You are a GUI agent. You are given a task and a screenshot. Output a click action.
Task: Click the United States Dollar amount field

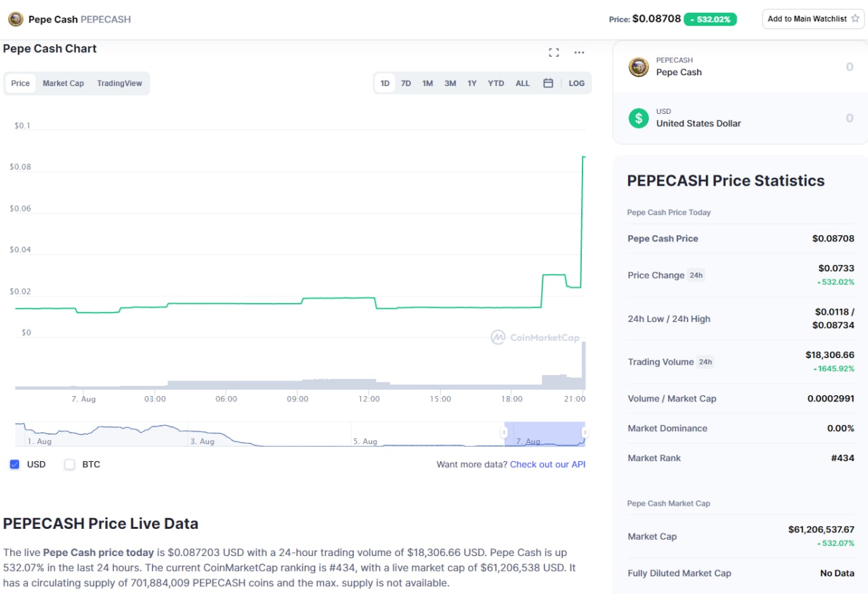point(850,118)
